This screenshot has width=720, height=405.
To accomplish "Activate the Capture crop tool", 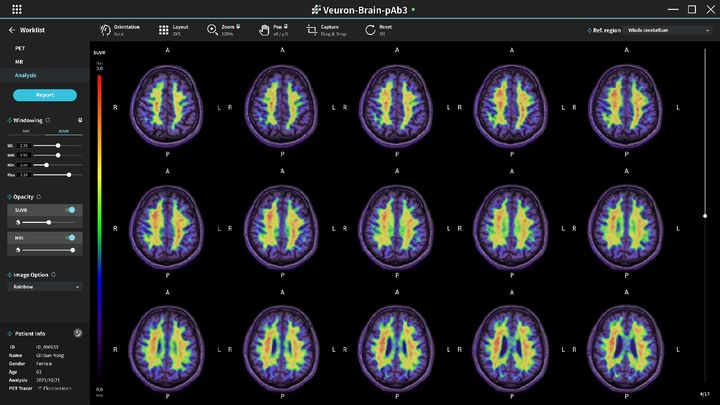I will [x=312, y=30].
